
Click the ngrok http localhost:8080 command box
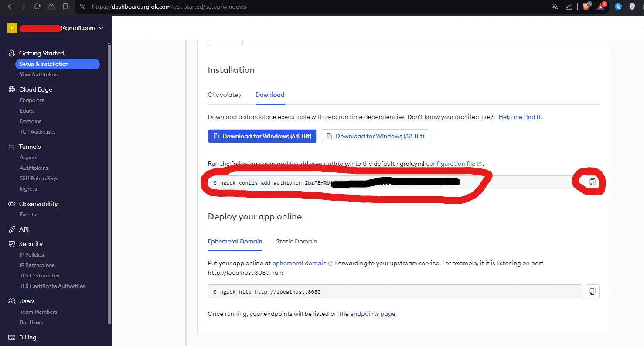(x=395, y=291)
